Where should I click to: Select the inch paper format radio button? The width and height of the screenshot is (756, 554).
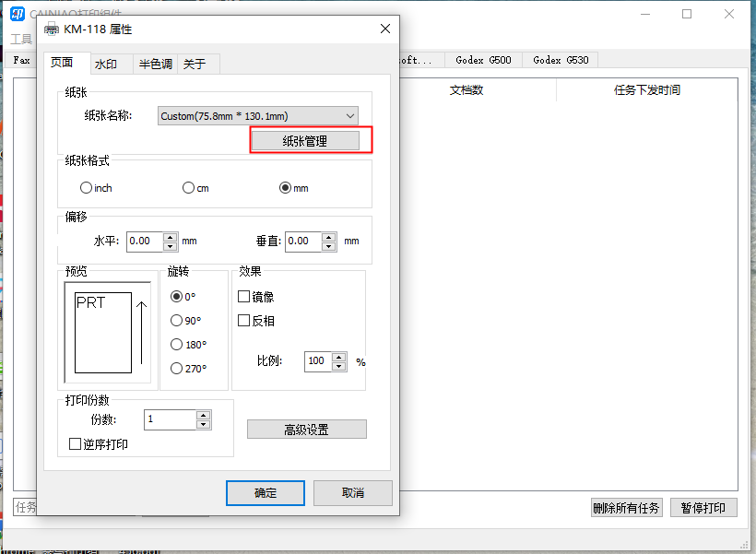click(x=87, y=188)
